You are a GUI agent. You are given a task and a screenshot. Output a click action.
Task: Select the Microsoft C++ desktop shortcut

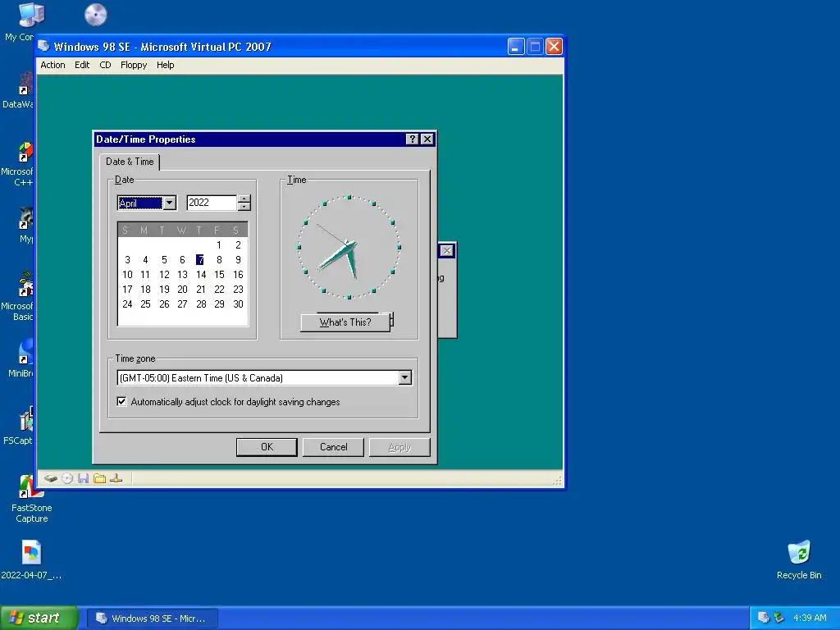20,164
